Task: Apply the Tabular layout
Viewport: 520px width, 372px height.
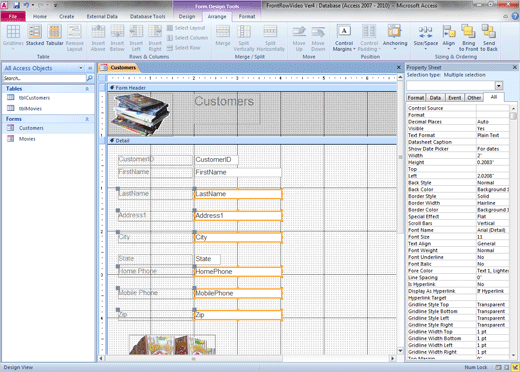Action: (54, 35)
